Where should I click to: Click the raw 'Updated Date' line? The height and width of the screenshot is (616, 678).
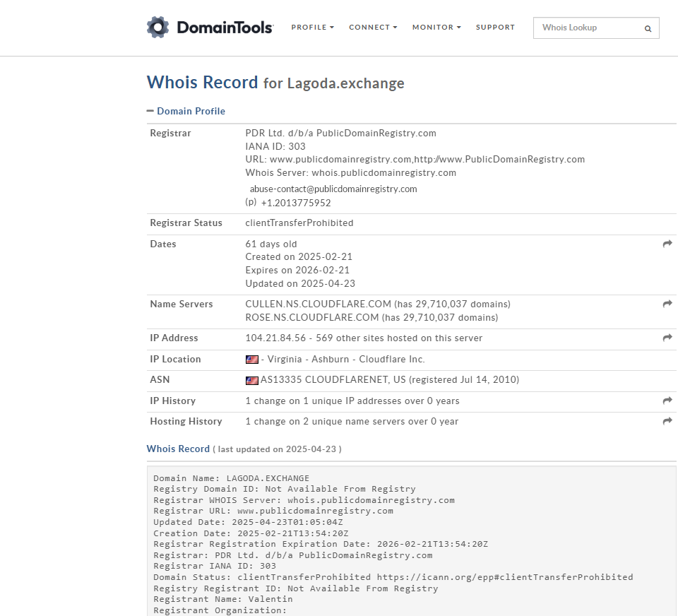248,522
